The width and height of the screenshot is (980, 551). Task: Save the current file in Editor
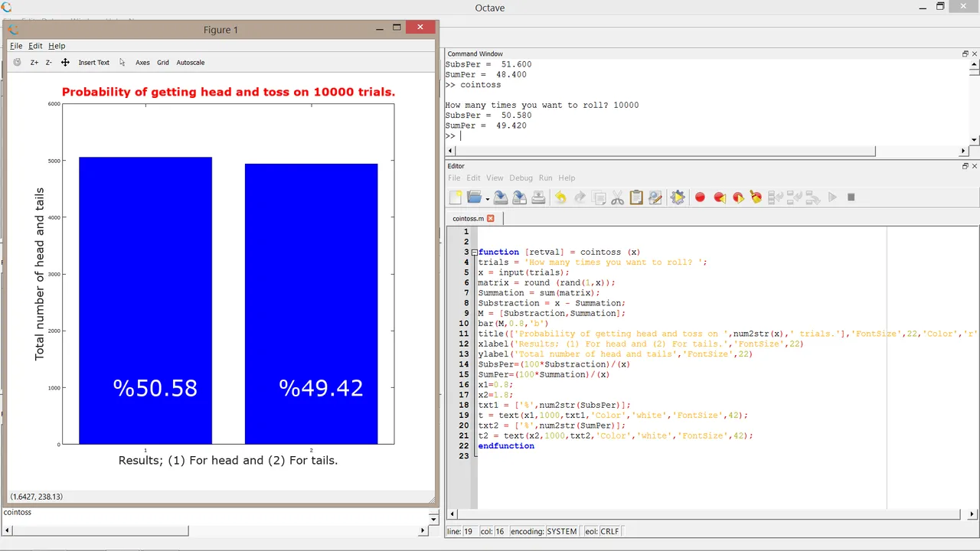[501, 197]
